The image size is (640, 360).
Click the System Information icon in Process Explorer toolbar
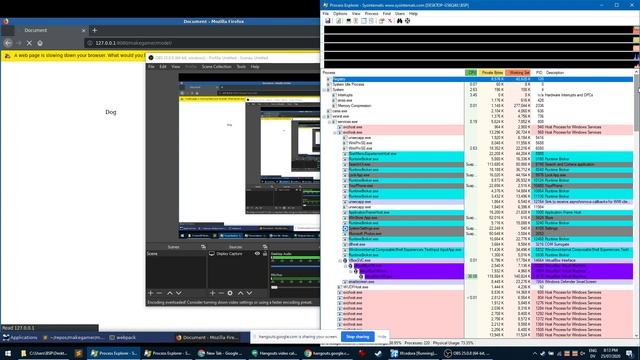pyautogui.click(x=349, y=21)
